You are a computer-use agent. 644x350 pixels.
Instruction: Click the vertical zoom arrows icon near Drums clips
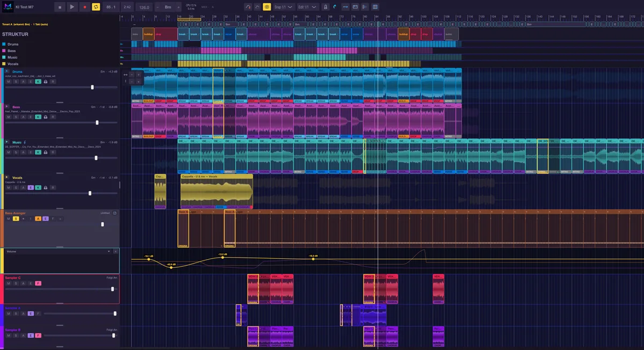(x=126, y=82)
